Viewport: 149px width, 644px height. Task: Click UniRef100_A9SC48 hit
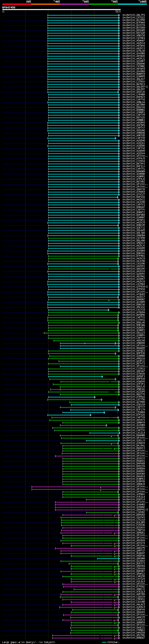click(133, 340)
